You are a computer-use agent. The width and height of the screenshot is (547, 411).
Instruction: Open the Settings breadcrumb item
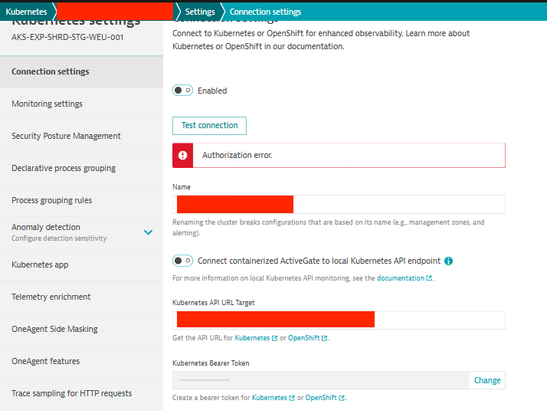click(x=200, y=12)
